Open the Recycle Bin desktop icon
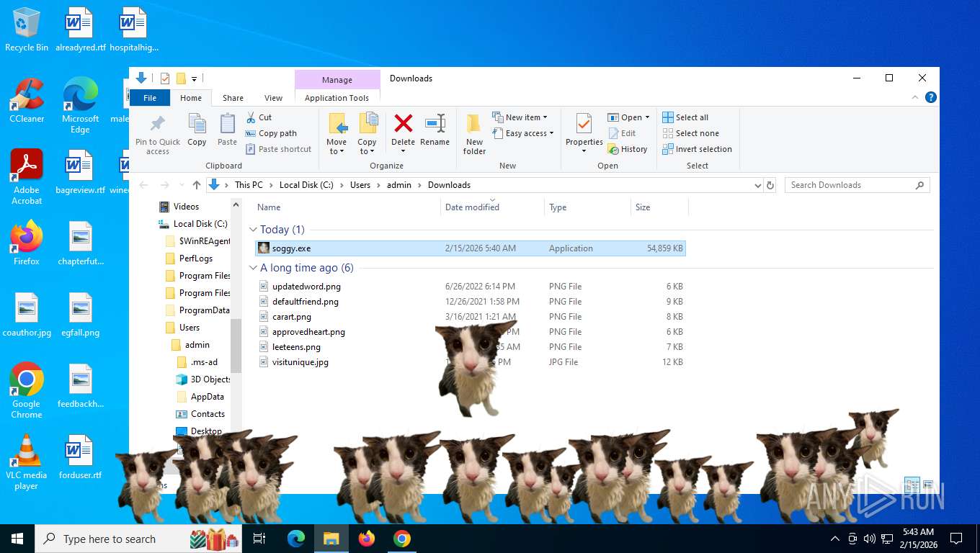 pyautogui.click(x=27, y=30)
